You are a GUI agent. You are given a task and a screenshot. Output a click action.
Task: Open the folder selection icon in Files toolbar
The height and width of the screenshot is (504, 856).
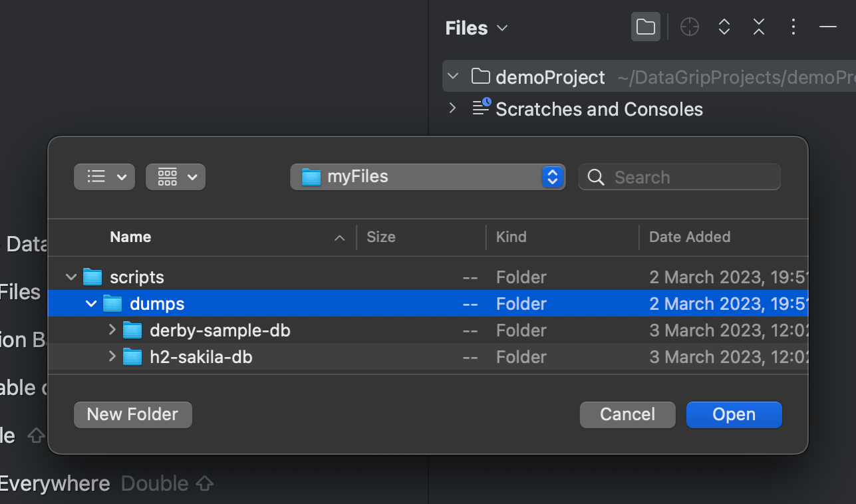click(x=645, y=27)
